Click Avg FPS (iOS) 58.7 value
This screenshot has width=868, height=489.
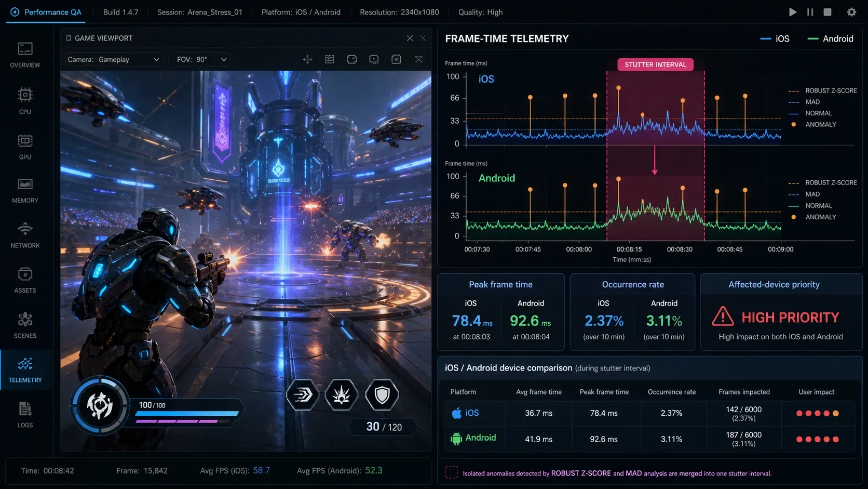(262, 470)
